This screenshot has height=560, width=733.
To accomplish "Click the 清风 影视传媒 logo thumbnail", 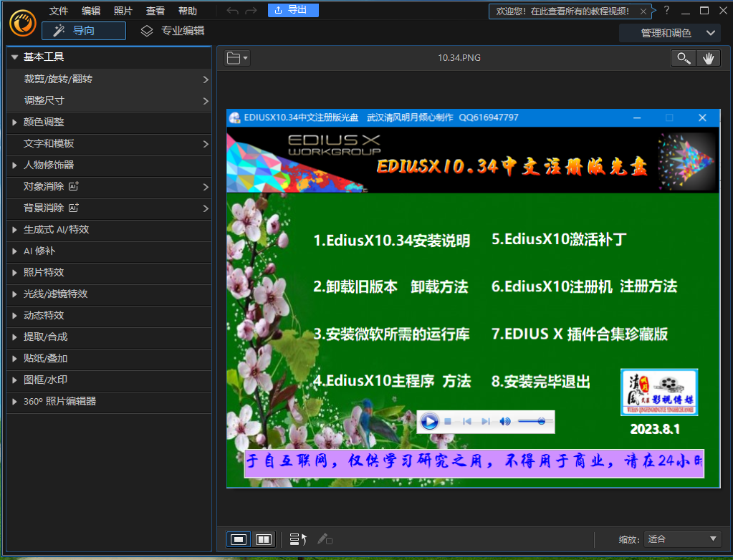I will pos(659,392).
